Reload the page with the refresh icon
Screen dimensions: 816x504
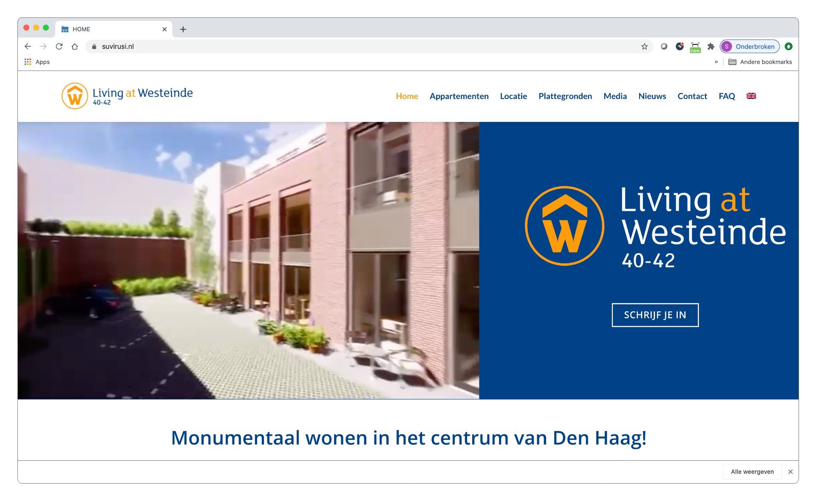59,46
